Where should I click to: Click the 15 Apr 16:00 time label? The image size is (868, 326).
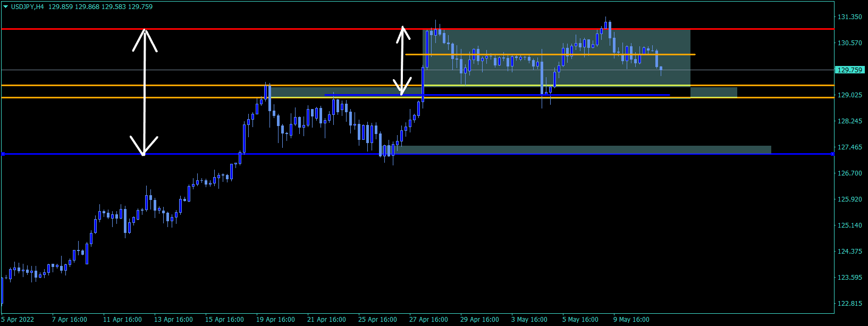(224, 320)
